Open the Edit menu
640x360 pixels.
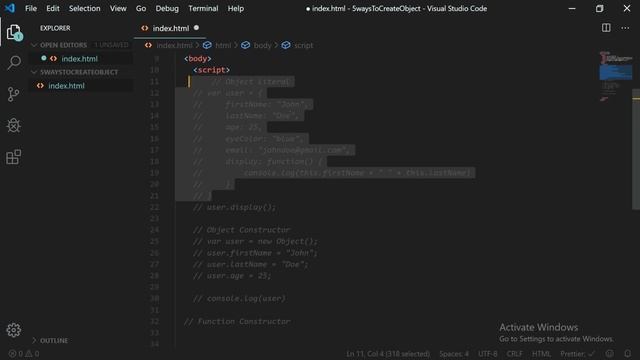pyautogui.click(x=53, y=8)
